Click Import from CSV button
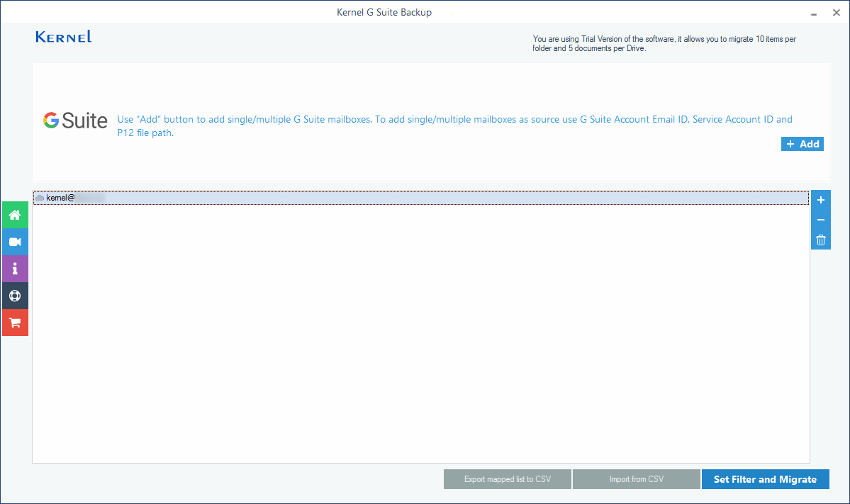Viewport: 850px width, 504px height. tap(637, 479)
